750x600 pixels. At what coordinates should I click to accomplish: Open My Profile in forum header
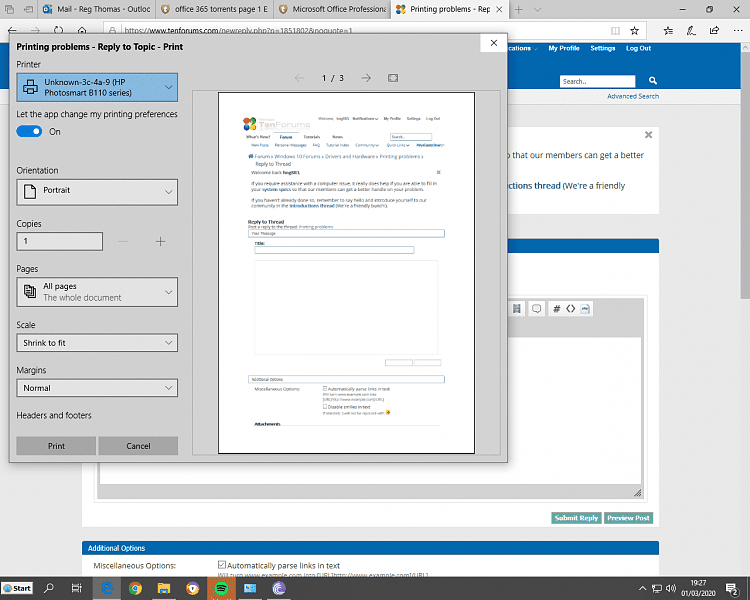tap(563, 48)
